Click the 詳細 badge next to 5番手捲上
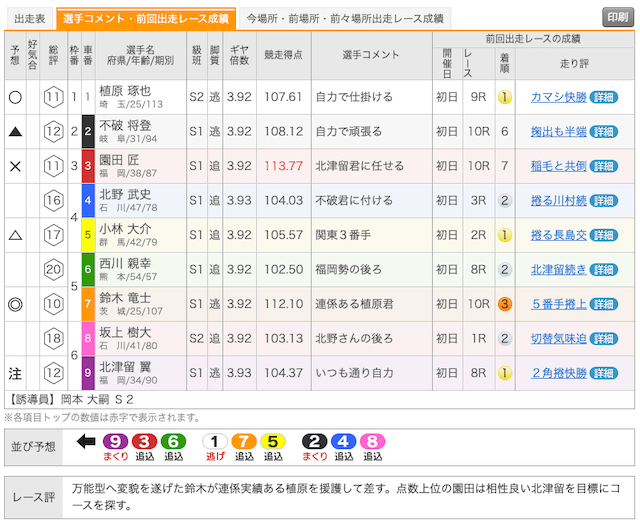This screenshot has height=524, width=640. coord(604,304)
